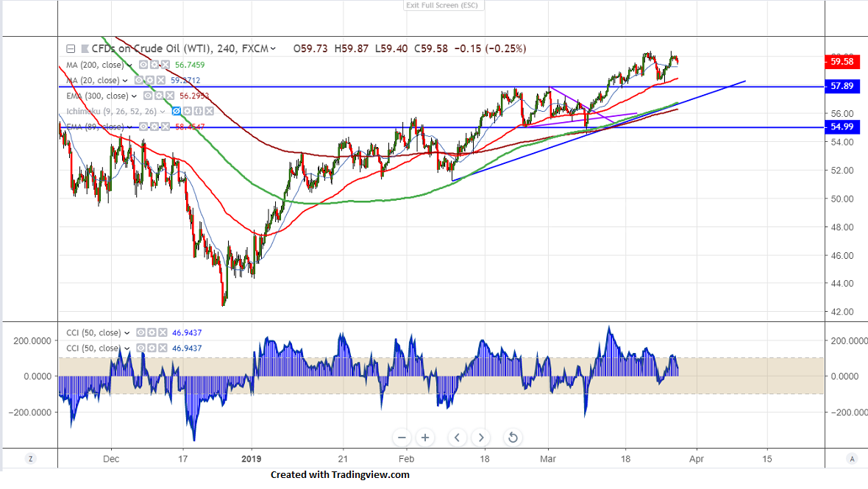Image resolution: width=868 pixels, height=489 pixels.
Task: Hide the MA (200, close) indicator via eye icon
Action: (x=143, y=65)
